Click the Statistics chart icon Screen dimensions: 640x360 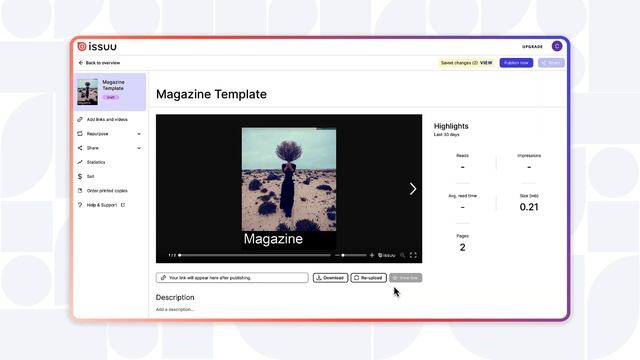(x=80, y=162)
